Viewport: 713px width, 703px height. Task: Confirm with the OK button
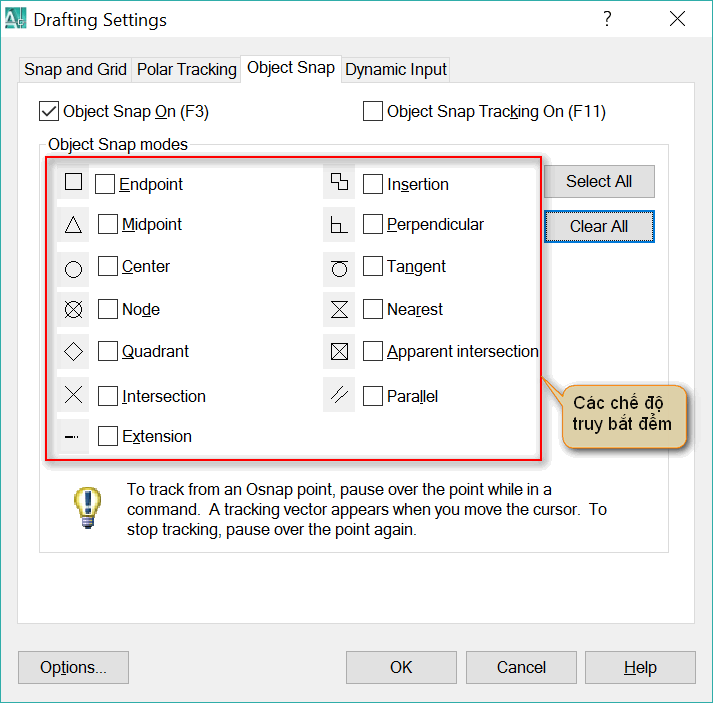[401, 667]
